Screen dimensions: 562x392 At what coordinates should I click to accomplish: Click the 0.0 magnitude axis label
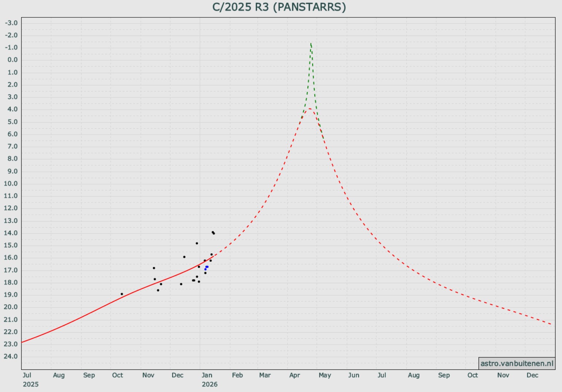click(12, 60)
